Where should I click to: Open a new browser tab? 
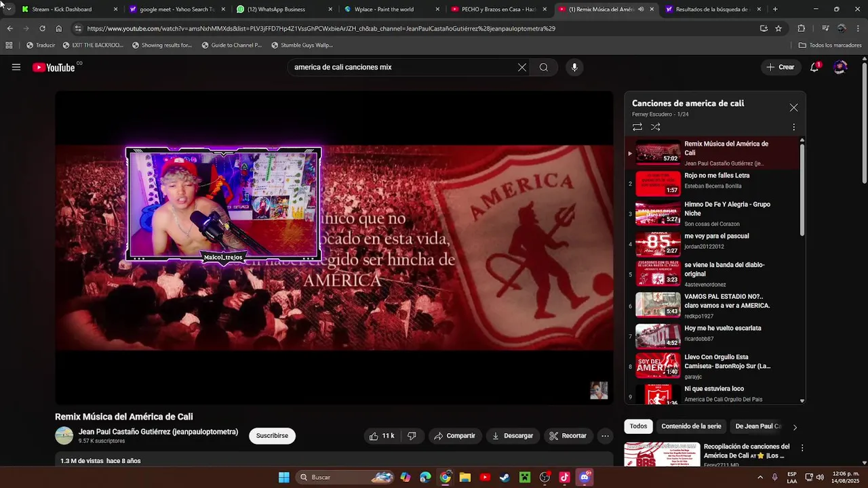click(x=775, y=9)
